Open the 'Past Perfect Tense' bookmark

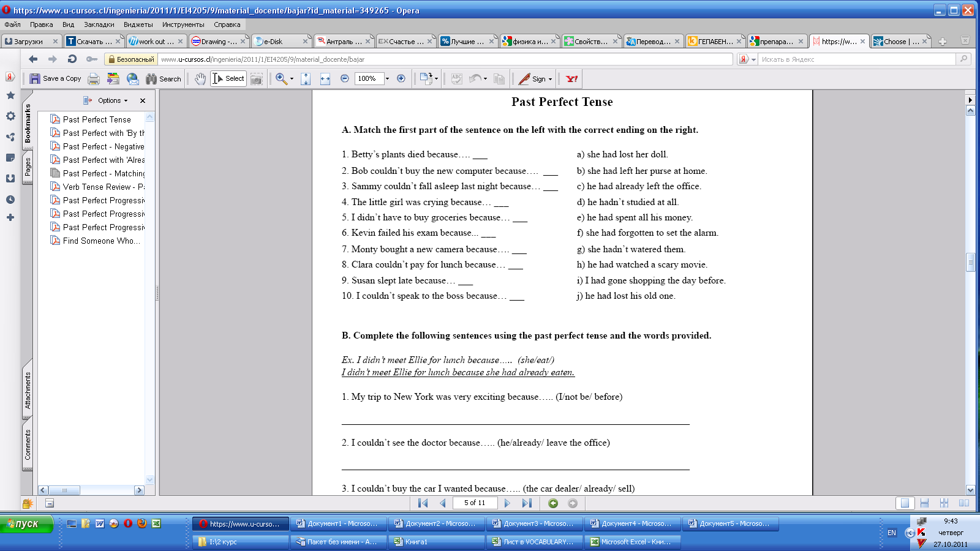tap(97, 119)
